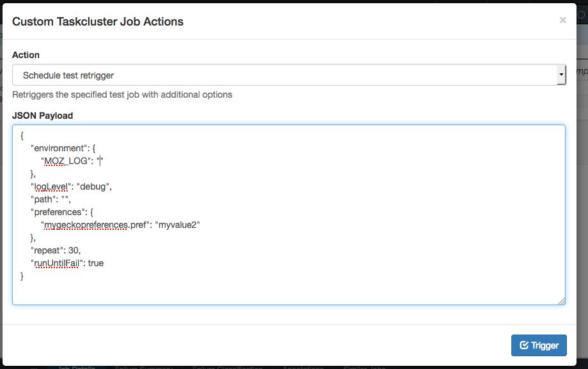Click the mygeckopreferences.pref key
Screen dimensions: 588x369
tap(93, 225)
